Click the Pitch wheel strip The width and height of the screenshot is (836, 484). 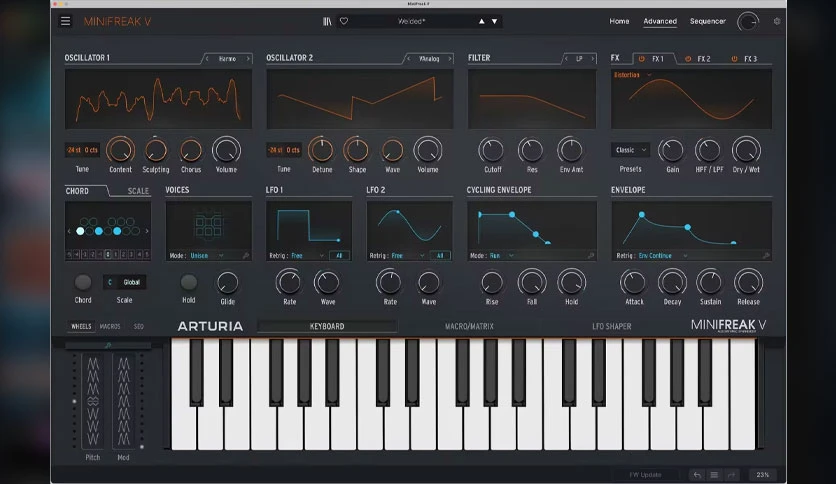click(x=93, y=402)
